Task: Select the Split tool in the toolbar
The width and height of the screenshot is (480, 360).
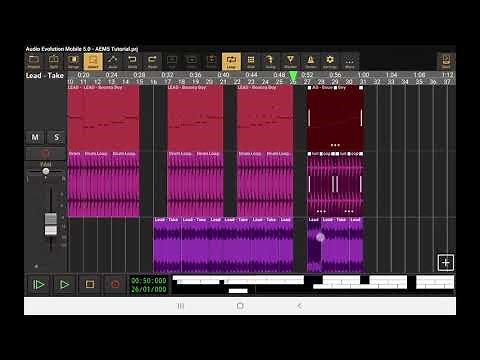Action: 54,62
